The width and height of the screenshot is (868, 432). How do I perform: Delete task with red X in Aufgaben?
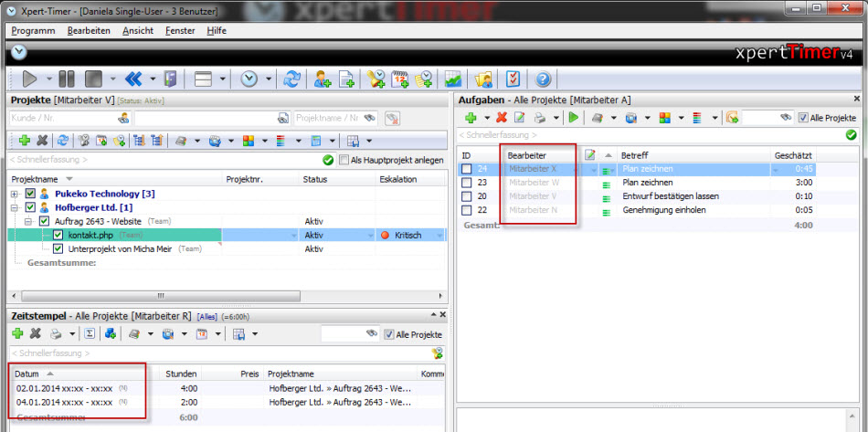[x=502, y=117]
